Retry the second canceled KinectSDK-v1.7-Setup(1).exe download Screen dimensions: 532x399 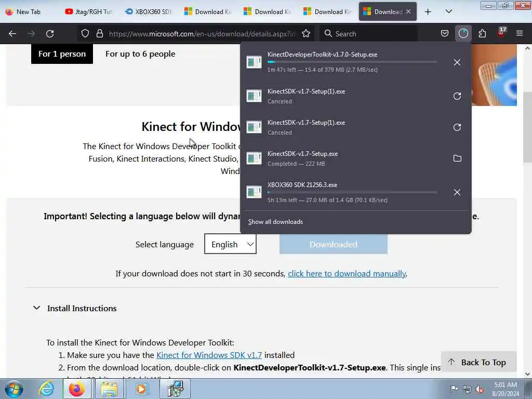[x=457, y=127]
